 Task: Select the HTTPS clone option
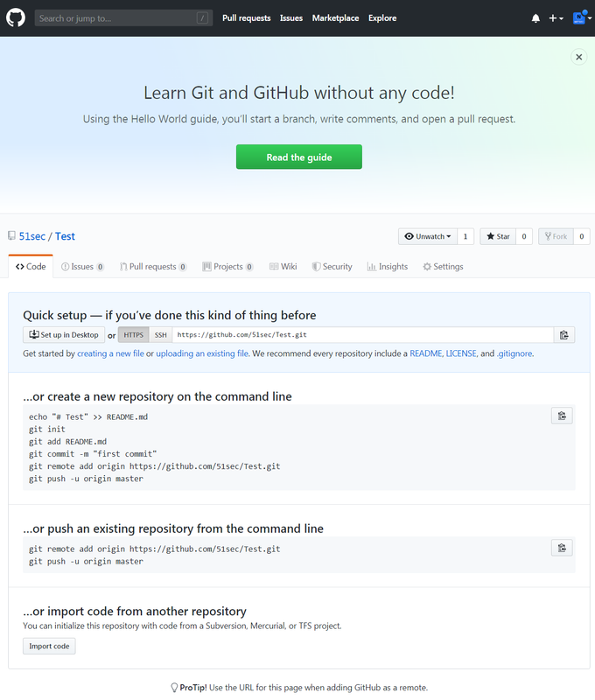pyautogui.click(x=134, y=335)
